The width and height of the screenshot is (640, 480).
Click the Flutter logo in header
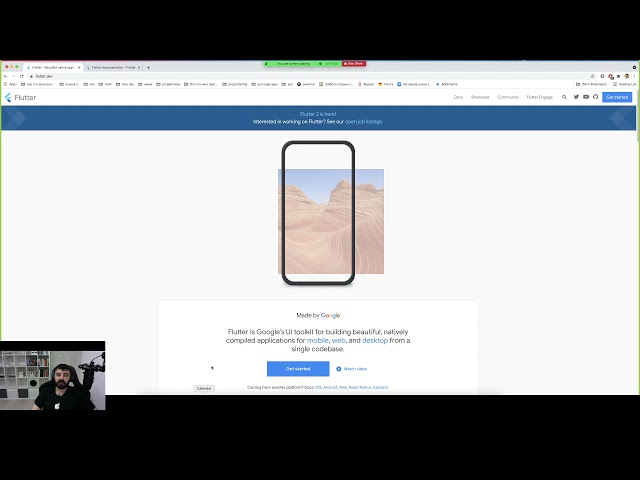[20, 98]
